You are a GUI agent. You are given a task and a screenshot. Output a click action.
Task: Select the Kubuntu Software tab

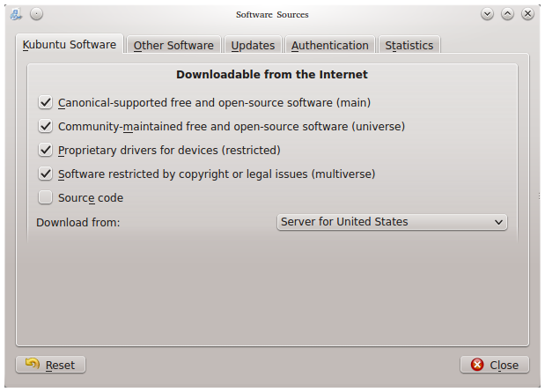pyautogui.click(x=70, y=45)
